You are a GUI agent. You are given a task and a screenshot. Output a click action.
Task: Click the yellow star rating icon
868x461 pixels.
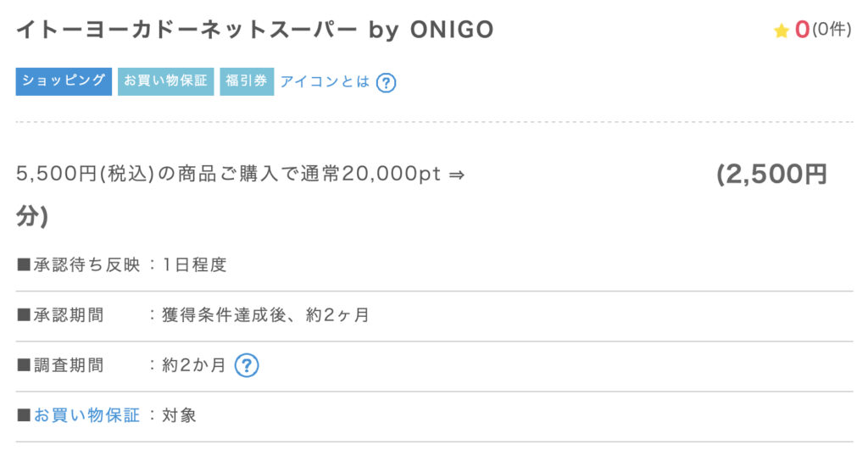[x=781, y=31]
